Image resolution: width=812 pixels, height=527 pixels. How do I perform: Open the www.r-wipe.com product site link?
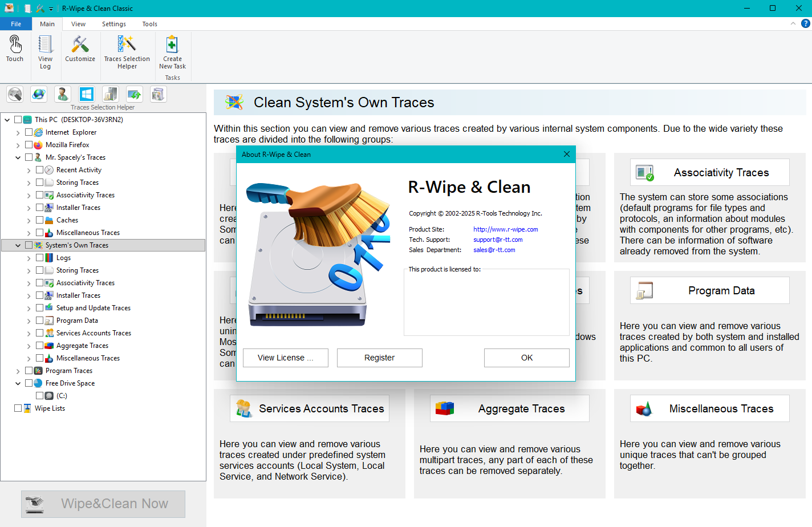coord(506,229)
